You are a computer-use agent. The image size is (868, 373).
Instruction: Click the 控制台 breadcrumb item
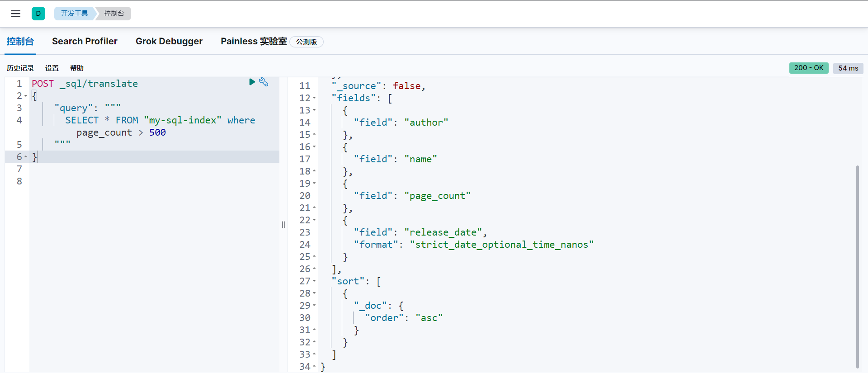[x=114, y=14]
